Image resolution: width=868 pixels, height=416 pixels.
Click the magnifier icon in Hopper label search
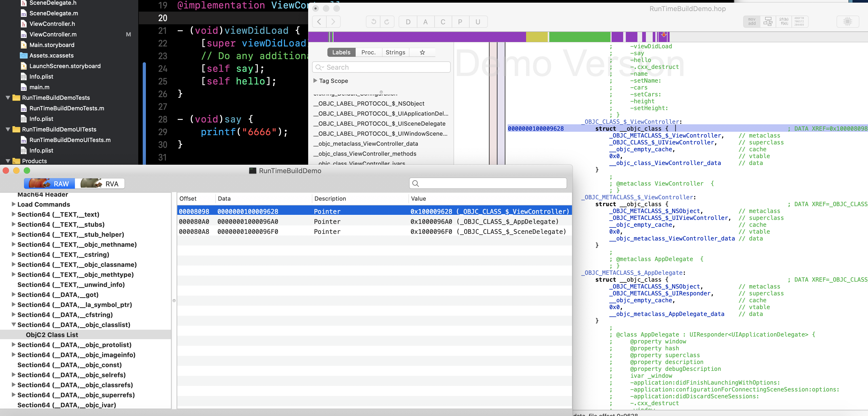click(319, 67)
